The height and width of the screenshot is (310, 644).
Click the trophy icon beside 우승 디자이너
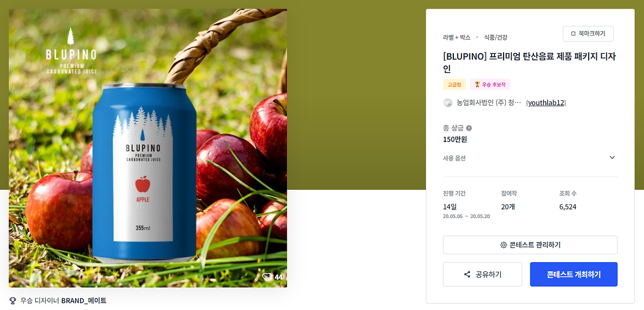[x=13, y=300]
